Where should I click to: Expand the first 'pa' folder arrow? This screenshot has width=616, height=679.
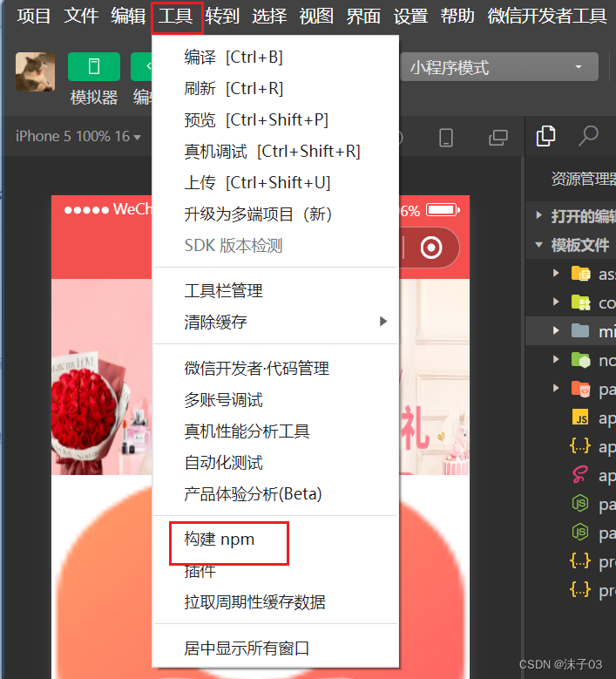coord(556,388)
